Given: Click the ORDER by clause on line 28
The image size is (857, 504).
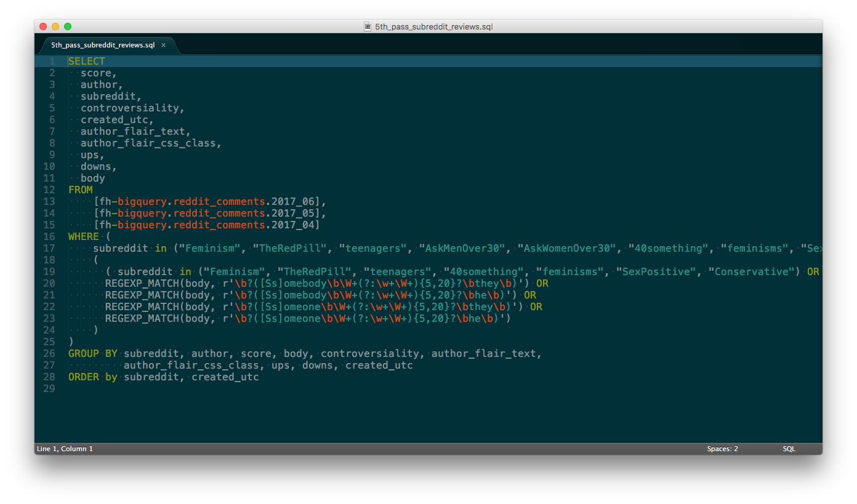Looking at the screenshot, I should pyautogui.click(x=92, y=377).
